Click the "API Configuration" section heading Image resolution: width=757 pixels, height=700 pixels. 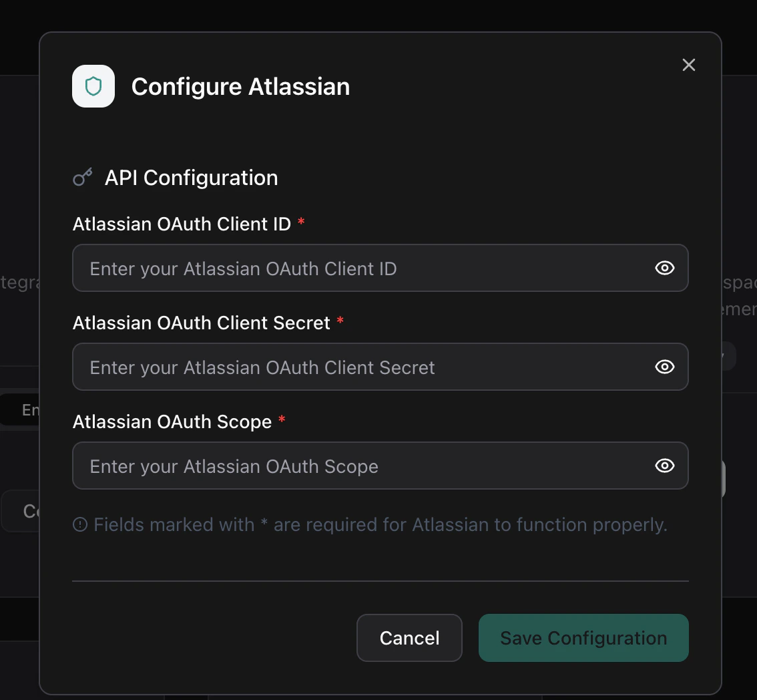[191, 178]
